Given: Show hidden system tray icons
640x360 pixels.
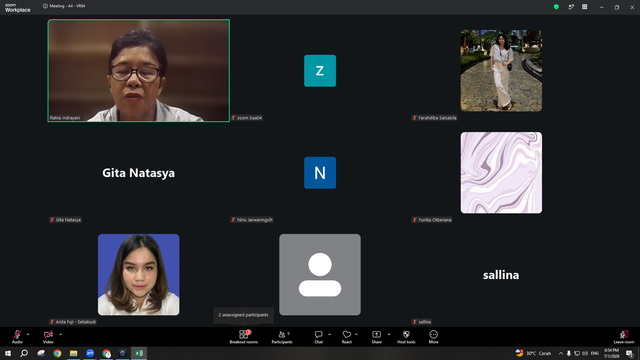Looking at the screenshot, I should [x=561, y=353].
